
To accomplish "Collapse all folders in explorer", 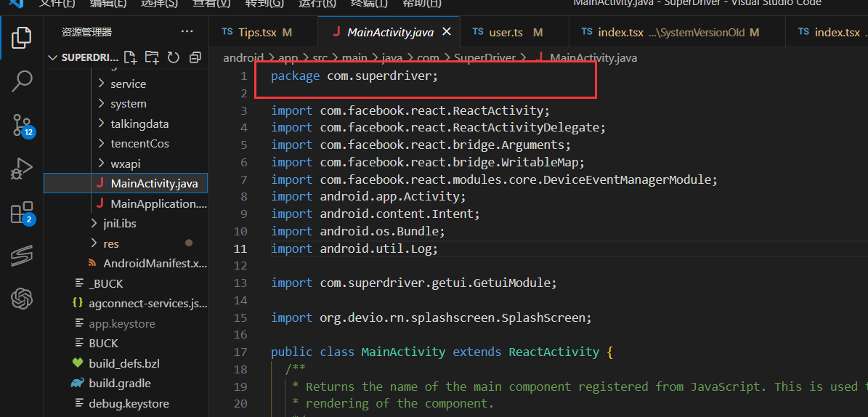I will [x=195, y=57].
